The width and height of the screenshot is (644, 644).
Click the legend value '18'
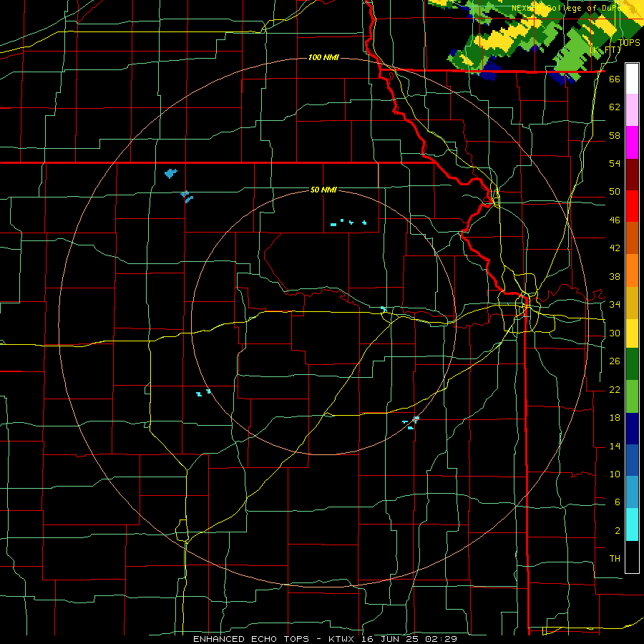(x=615, y=418)
